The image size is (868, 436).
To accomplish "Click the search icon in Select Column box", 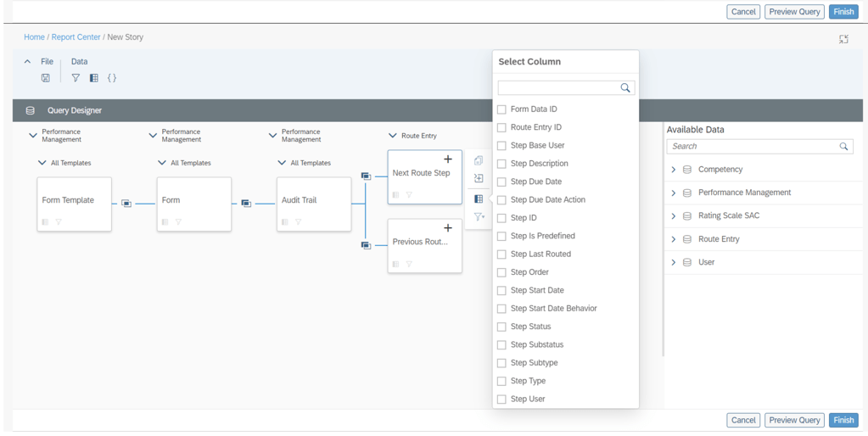I will [x=625, y=88].
